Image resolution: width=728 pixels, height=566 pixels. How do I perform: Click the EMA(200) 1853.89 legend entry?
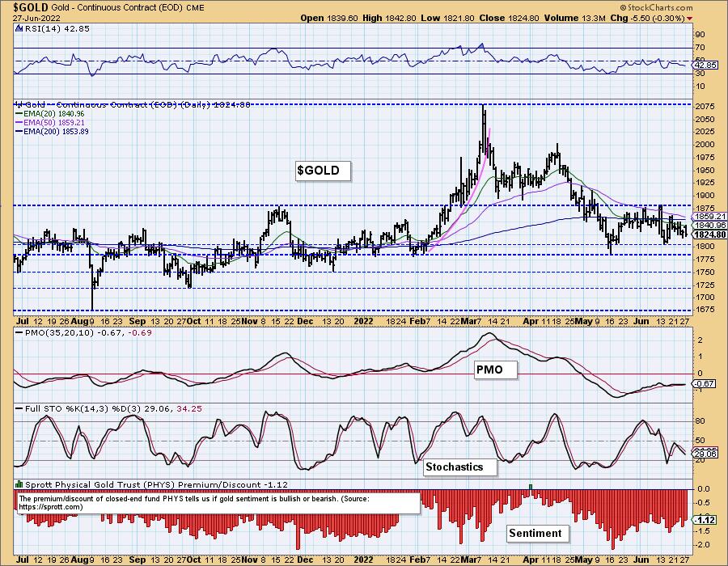(52, 131)
